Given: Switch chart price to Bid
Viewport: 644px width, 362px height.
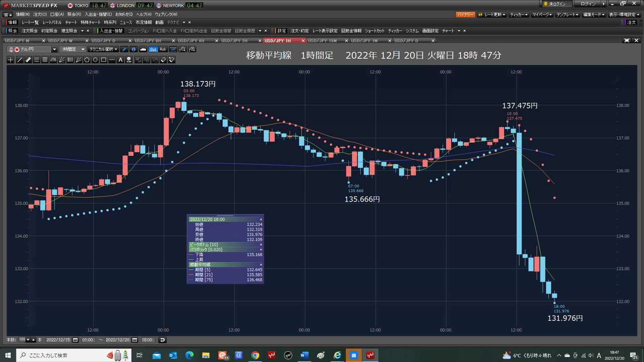Looking at the screenshot, I should (153, 49).
